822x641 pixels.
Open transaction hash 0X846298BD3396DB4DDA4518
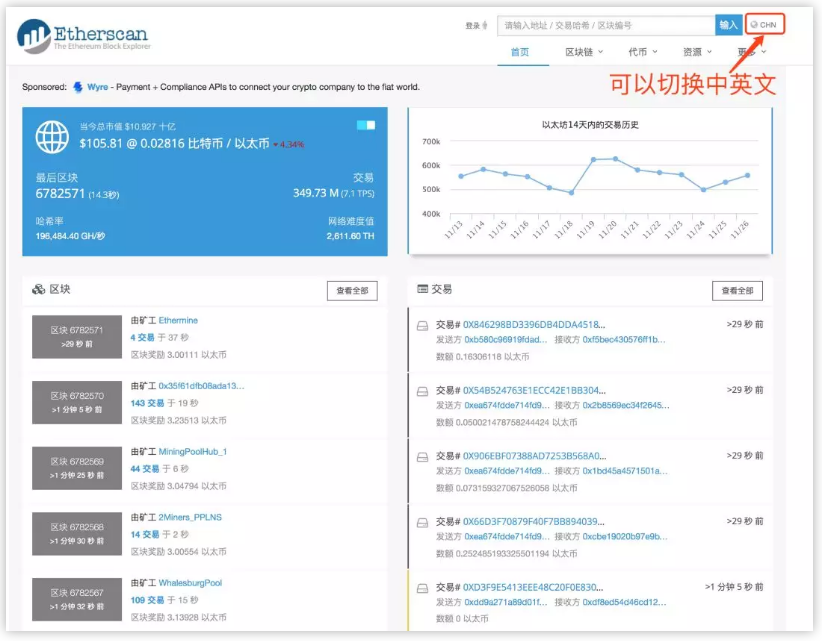tap(534, 324)
